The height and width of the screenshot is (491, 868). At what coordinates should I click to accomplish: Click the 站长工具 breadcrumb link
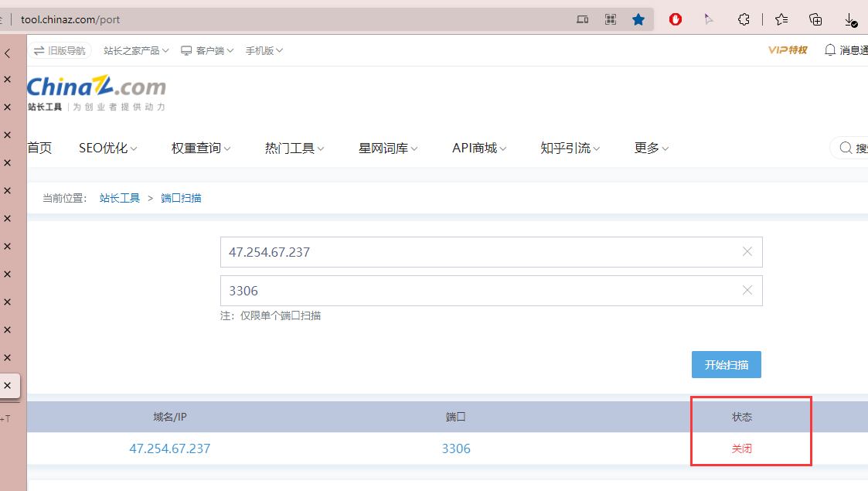(120, 198)
